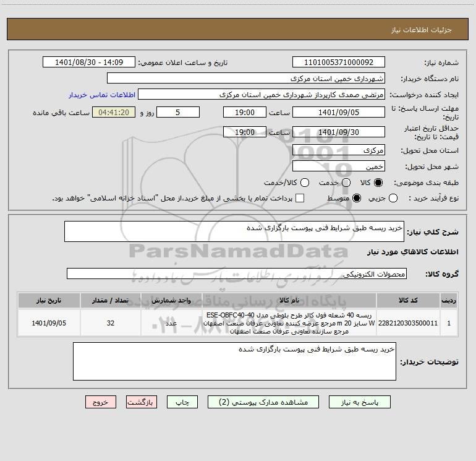This screenshot has width=476, height=461.
Task: Click the response deadline date 1401/09/05 field
Action: [339, 112]
